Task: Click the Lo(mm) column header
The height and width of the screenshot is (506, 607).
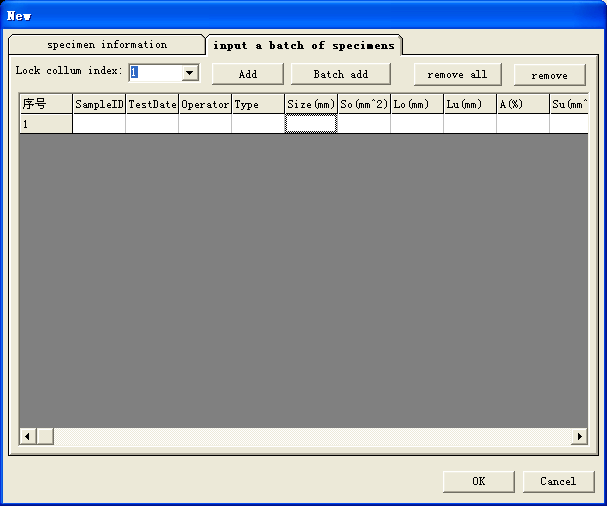Action: coord(417,104)
